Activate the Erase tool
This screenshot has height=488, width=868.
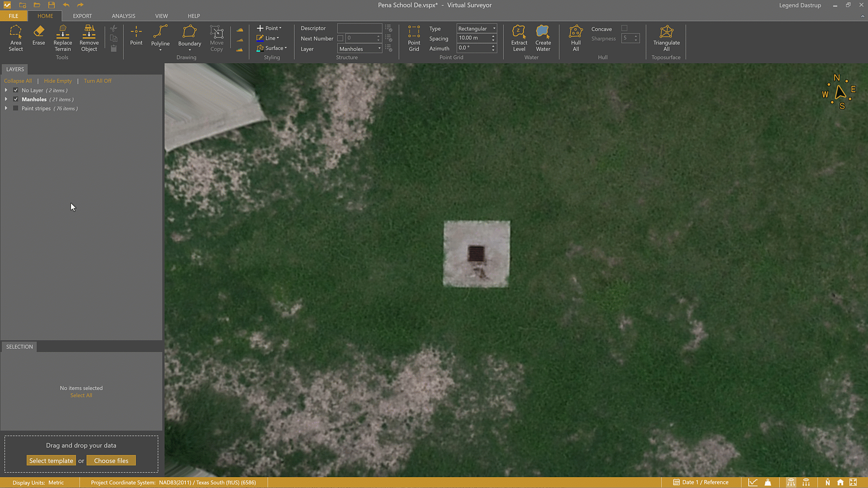38,36
